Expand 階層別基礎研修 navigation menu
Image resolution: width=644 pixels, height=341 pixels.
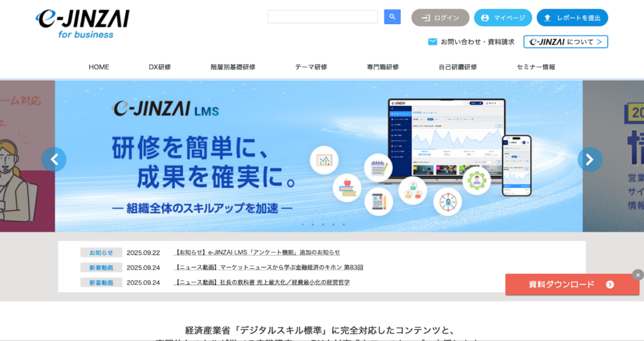233,67
